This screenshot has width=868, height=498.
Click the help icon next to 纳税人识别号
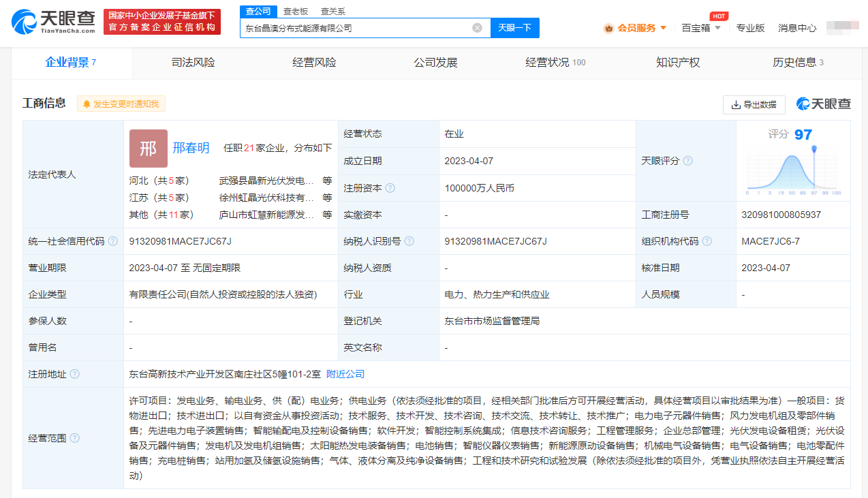[409, 241]
